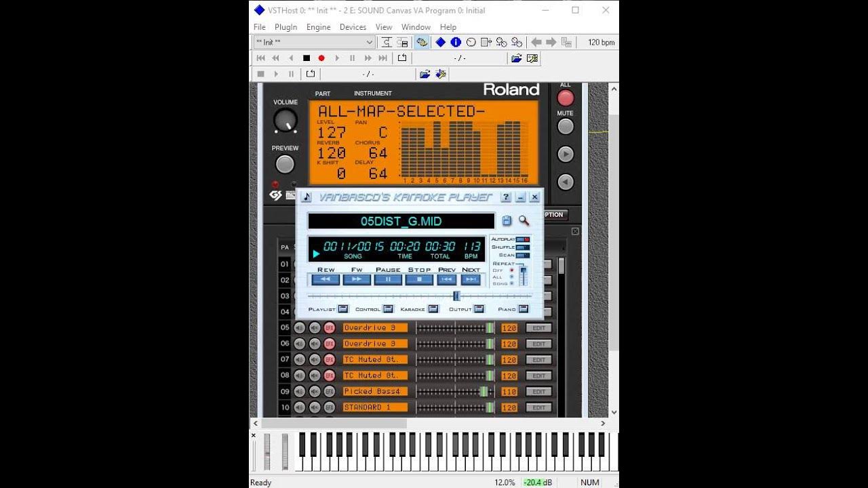Click the blue diamond plugin window icon in toolbar
868x488 pixels.
click(x=440, y=42)
